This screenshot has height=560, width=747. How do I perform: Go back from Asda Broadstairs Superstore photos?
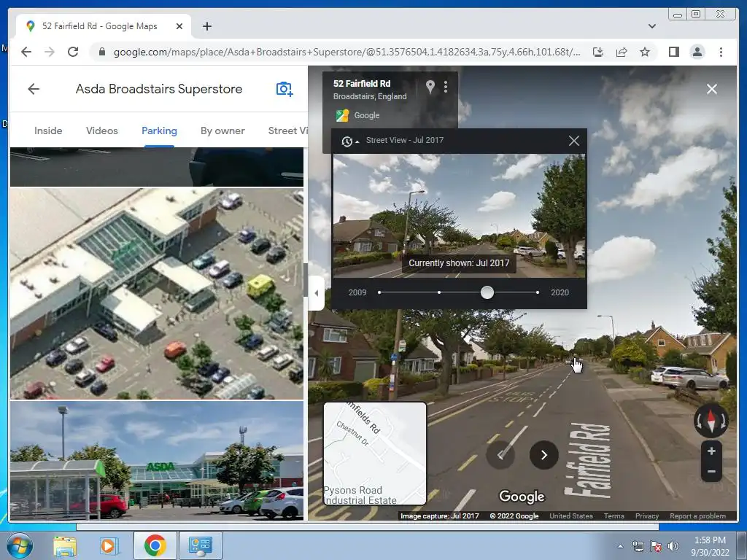(x=34, y=89)
